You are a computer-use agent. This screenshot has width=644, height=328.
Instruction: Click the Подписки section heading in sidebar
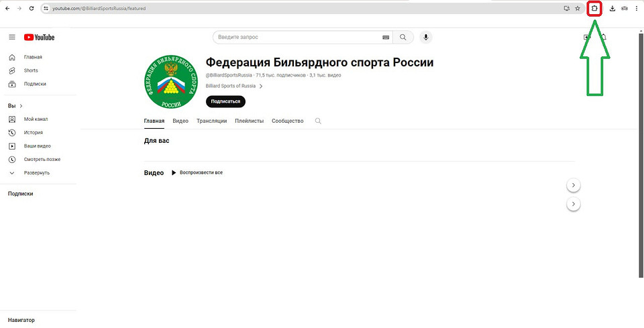coord(21,194)
